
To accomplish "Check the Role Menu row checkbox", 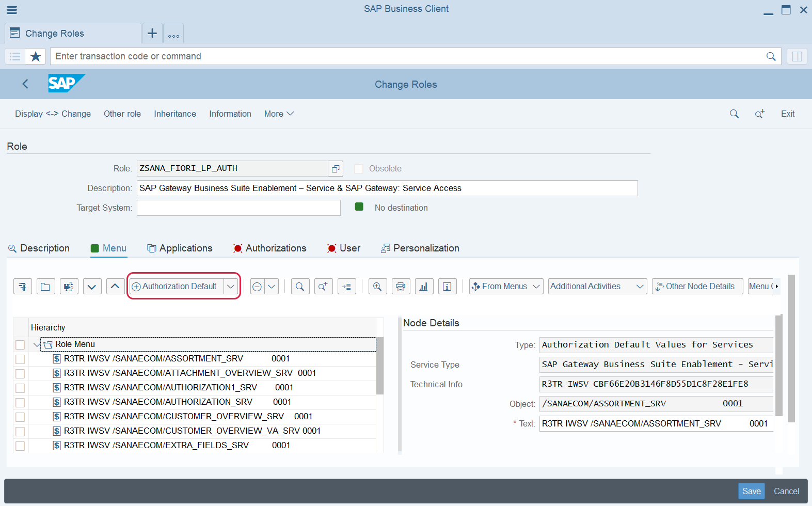I will point(20,345).
